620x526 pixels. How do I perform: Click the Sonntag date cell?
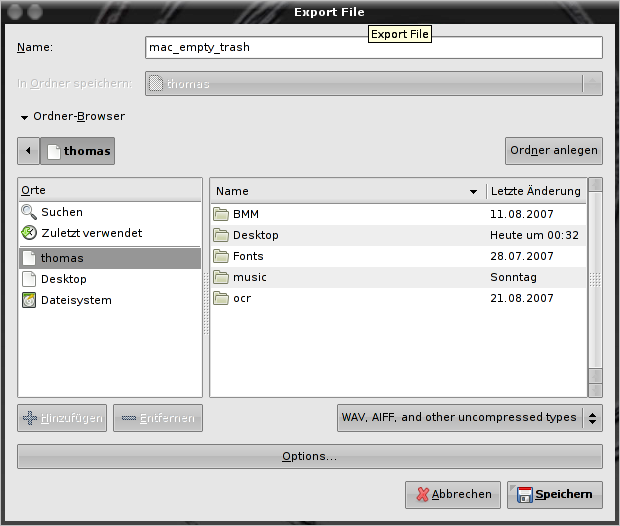513,277
